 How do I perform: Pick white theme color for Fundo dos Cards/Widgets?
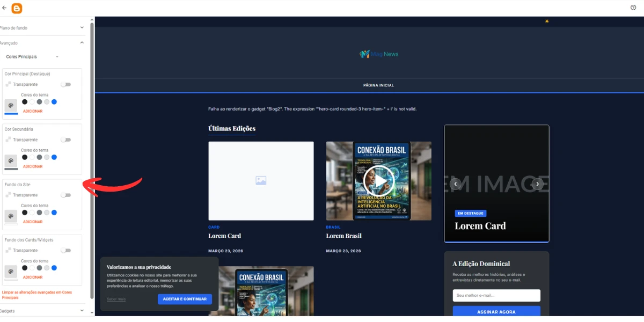pyautogui.click(x=32, y=268)
